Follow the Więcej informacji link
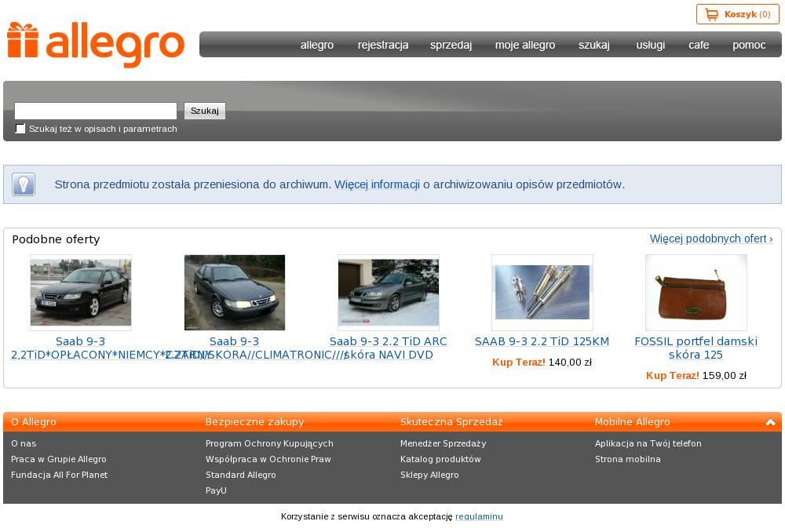 377,184
